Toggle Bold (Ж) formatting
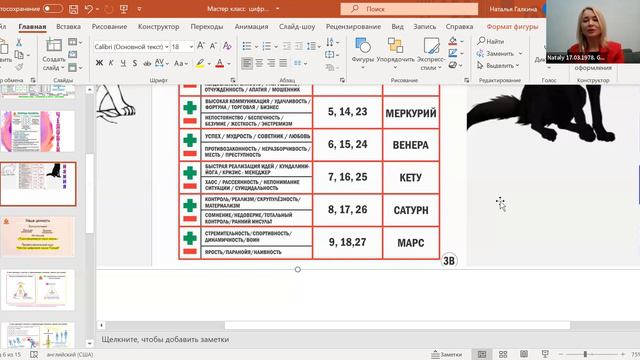This screenshot has width=640, height=360. pos(99,63)
